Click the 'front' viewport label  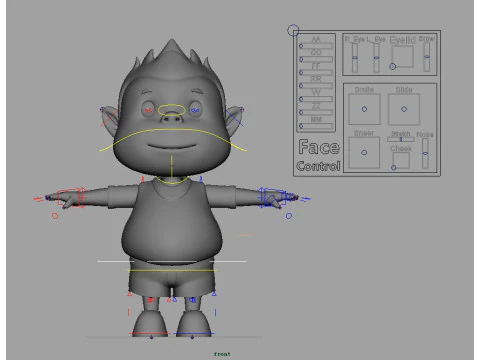pyautogui.click(x=222, y=354)
